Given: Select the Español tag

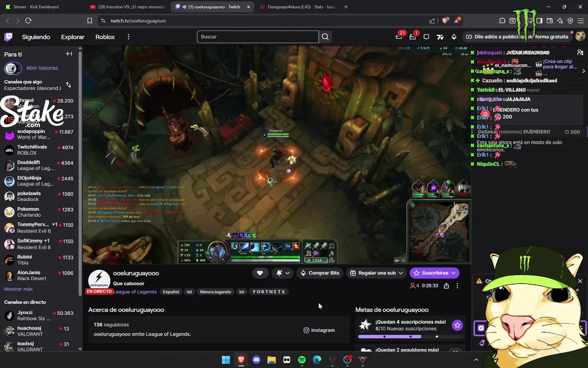Looking at the screenshot, I should point(170,292).
